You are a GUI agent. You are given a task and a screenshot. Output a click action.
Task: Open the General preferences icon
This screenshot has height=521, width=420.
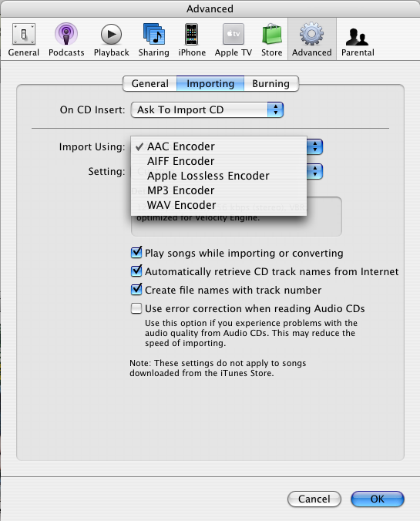[x=24, y=34]
